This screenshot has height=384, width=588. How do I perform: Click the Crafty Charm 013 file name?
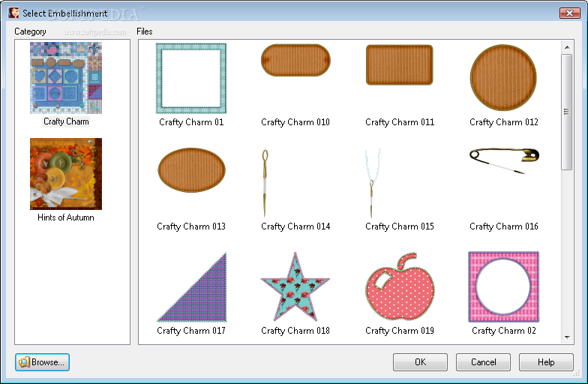(x=191, y=226)
